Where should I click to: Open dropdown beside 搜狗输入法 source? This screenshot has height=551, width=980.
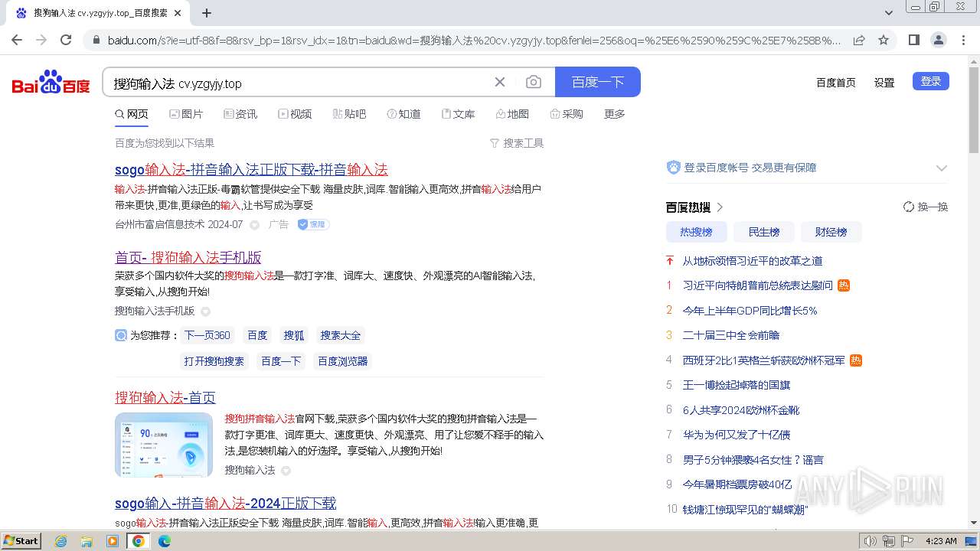286,471
